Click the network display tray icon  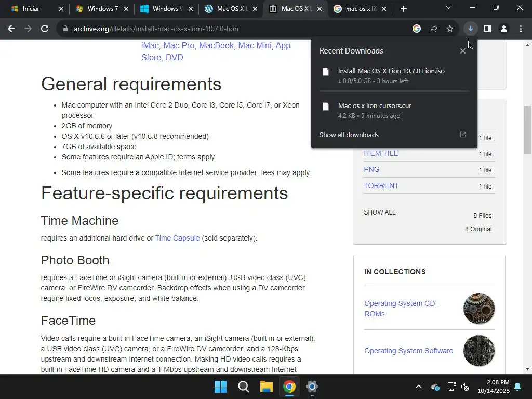point(451,387)
